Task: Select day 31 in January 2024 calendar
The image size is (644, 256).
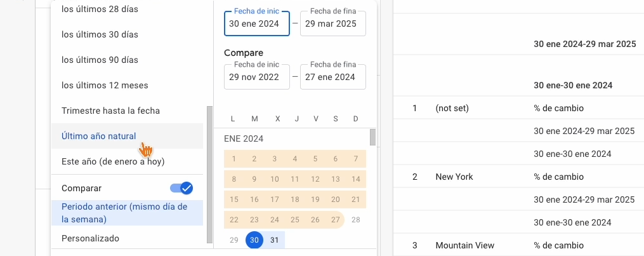Action: (274, 239)
